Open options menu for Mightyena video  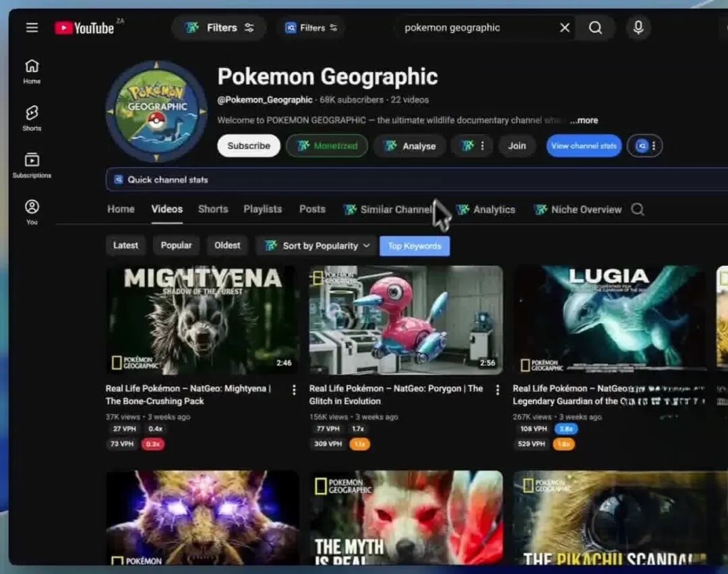click(x=294, y=390)
